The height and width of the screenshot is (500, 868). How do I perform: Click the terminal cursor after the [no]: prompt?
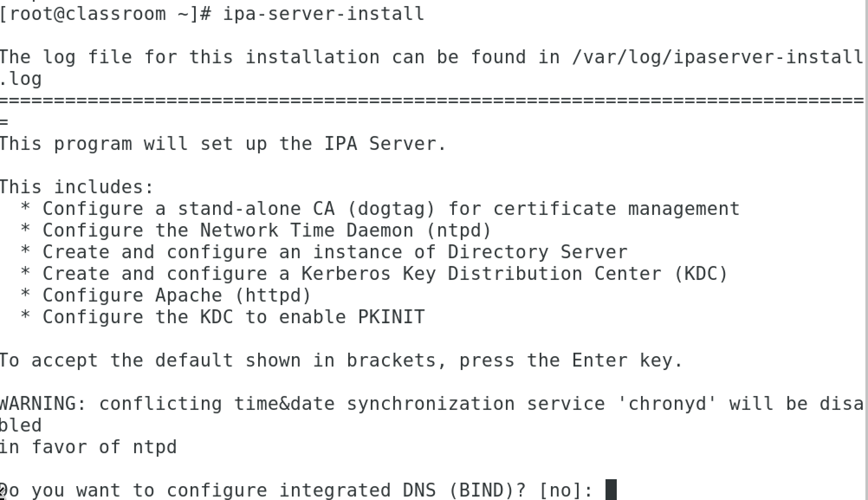click(x=611, y=490)
